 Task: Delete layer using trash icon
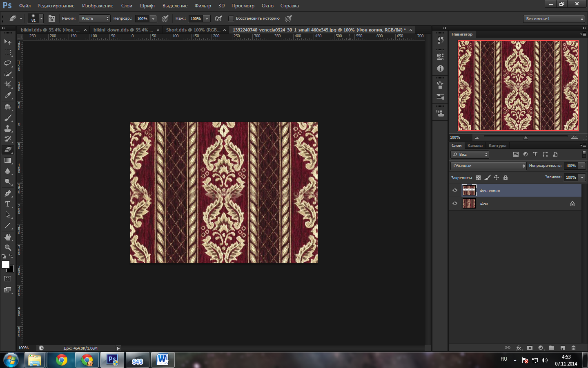573,348
